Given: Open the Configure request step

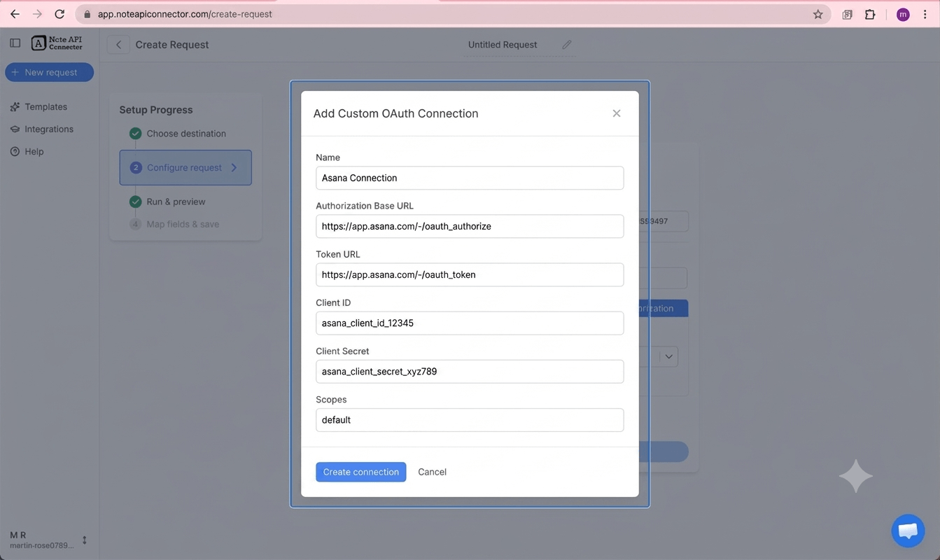Looking at the screenshot, I should point(185,167).
